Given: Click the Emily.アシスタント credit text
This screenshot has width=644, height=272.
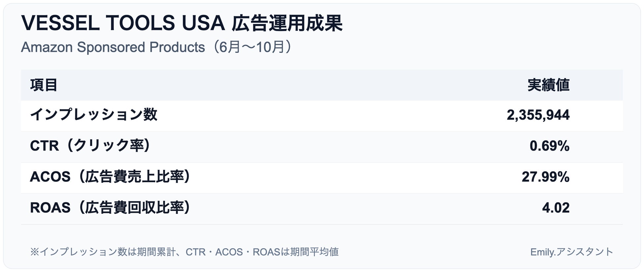Looking at the screenshot, I should pos(571,252).
